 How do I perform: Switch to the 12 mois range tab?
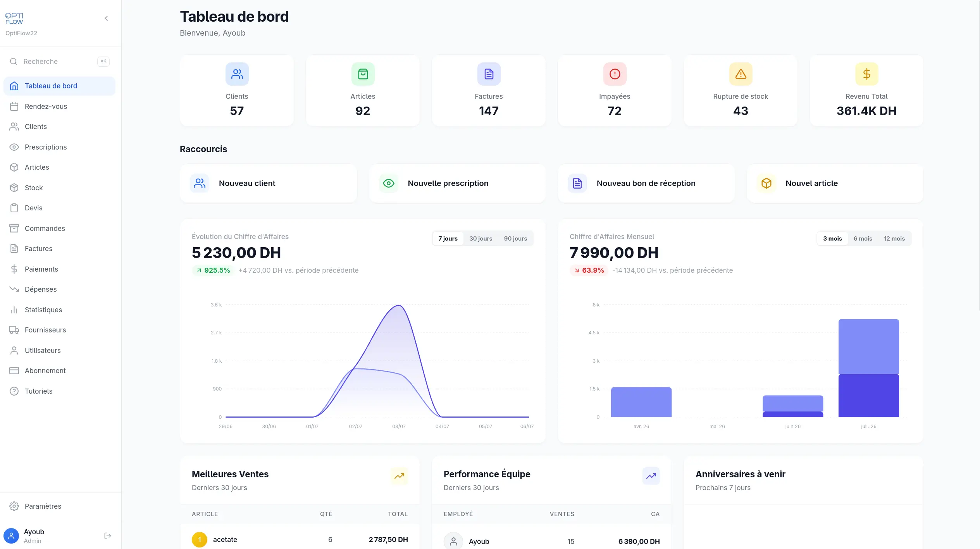894,238
